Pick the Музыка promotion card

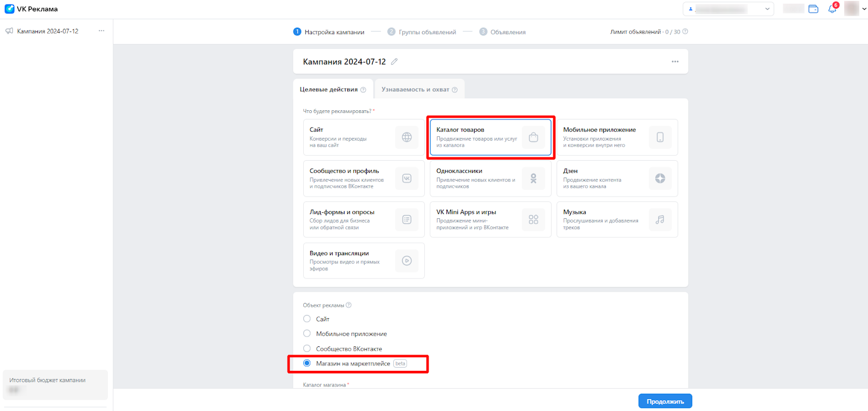[x=617, y=219]
